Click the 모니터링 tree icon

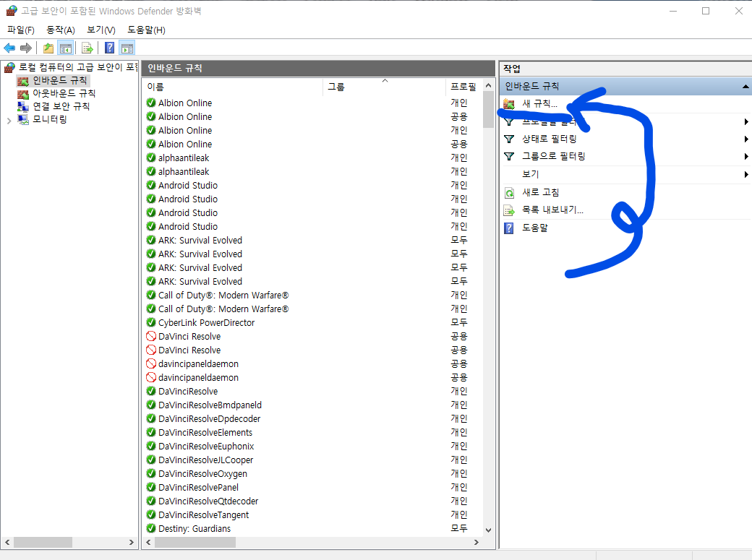[23, 119]
